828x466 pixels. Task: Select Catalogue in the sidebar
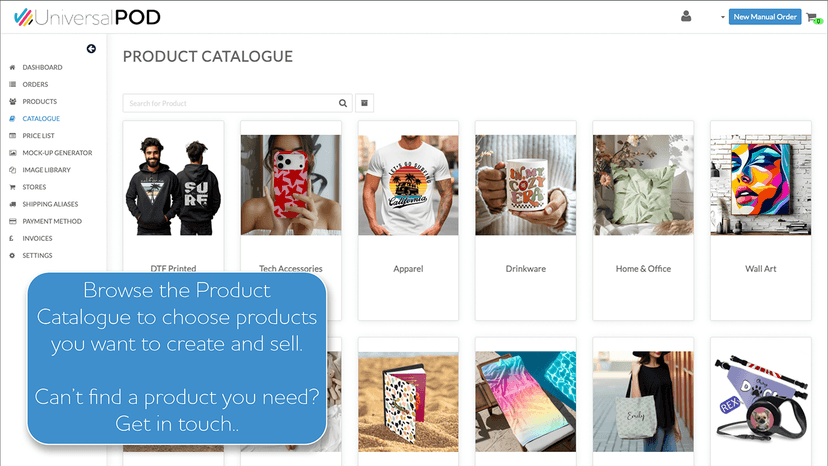[41, 119]
